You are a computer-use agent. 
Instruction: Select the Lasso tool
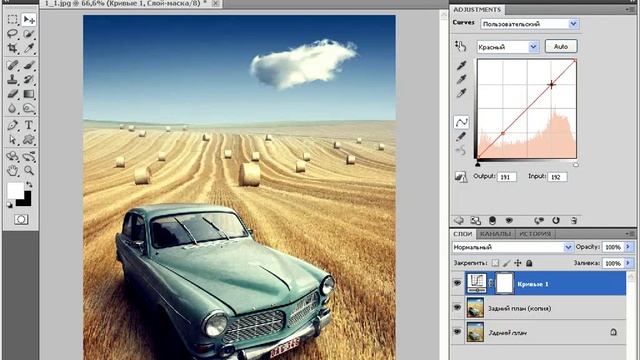point(13,34)
